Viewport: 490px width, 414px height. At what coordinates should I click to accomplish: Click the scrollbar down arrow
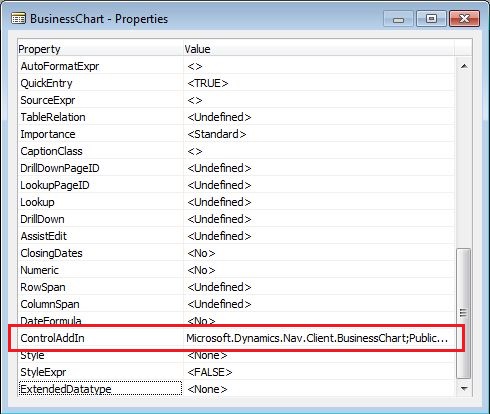pos(464,388)
